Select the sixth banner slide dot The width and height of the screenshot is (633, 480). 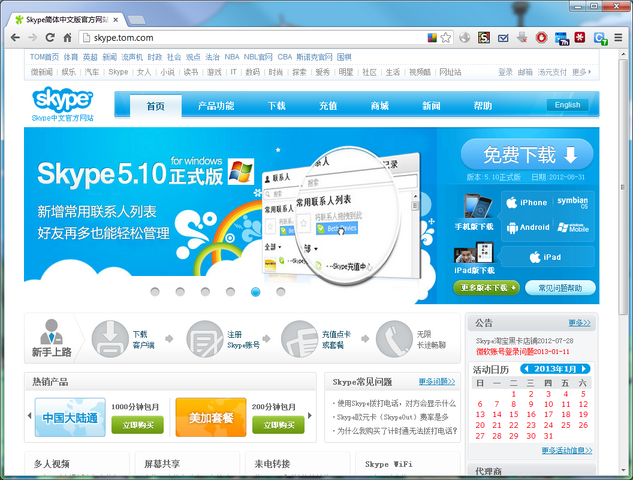(x=281, y=291)
